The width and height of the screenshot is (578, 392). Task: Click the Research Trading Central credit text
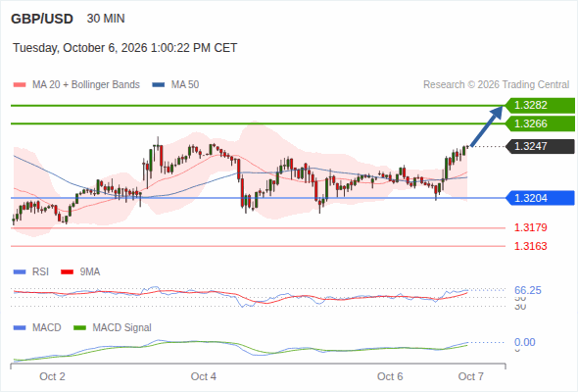pos(496,85)
